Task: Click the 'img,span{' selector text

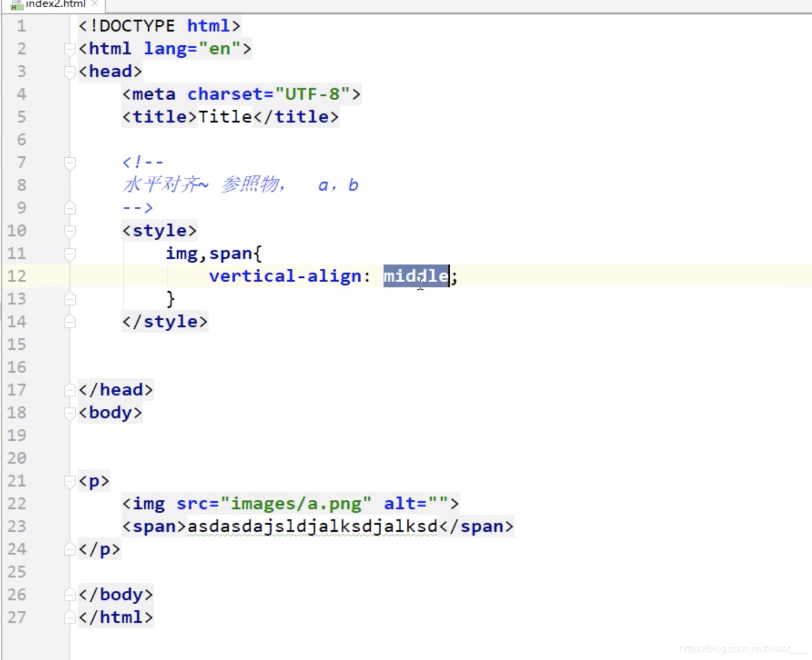Action: click(x=214, y=254)
